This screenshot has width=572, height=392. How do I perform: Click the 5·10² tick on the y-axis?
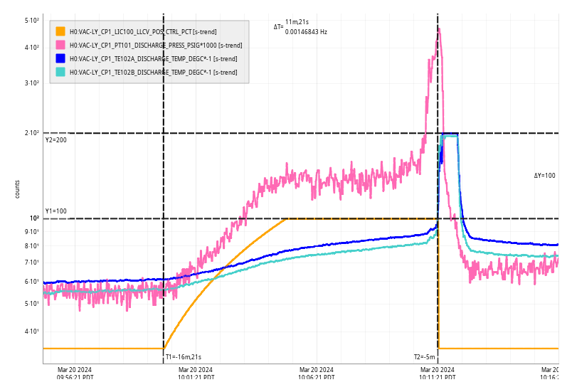(31, 21)
